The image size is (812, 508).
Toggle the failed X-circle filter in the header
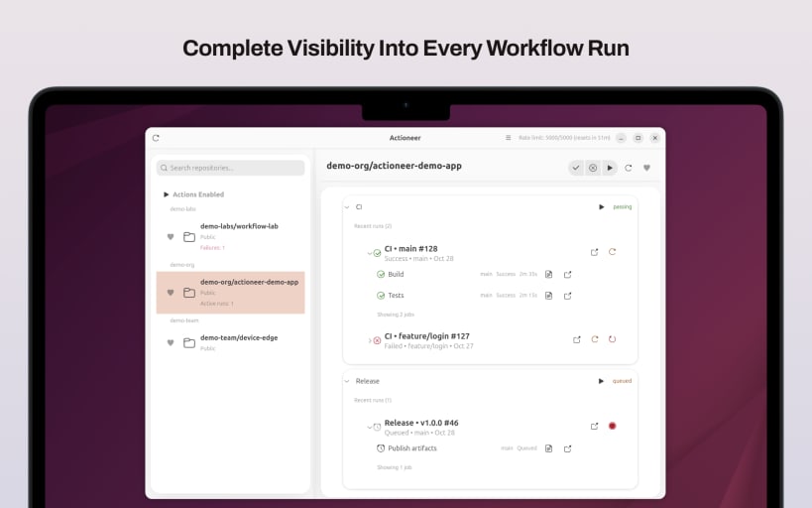tap(593, 168)
